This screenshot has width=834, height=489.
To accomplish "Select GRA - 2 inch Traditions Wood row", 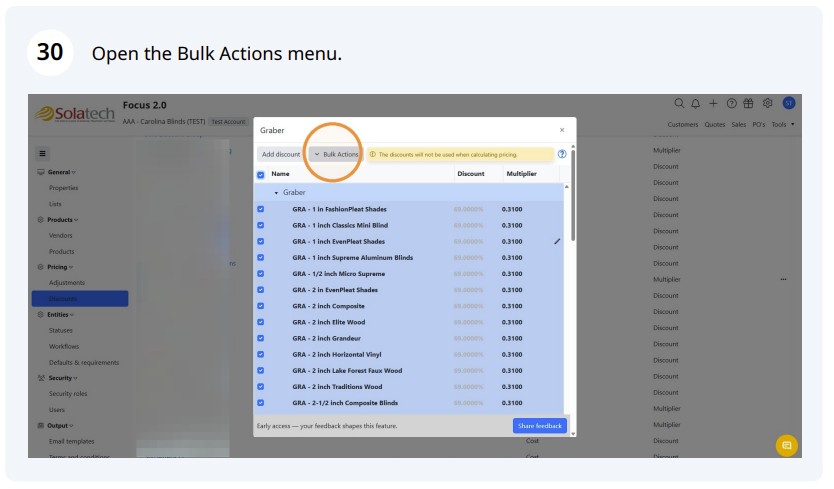I will (408, 387).
